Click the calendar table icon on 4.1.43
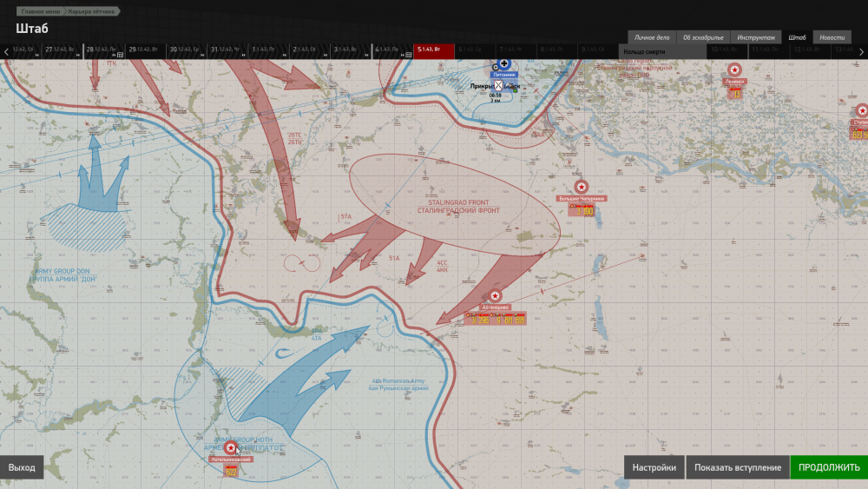 point(409,55)
